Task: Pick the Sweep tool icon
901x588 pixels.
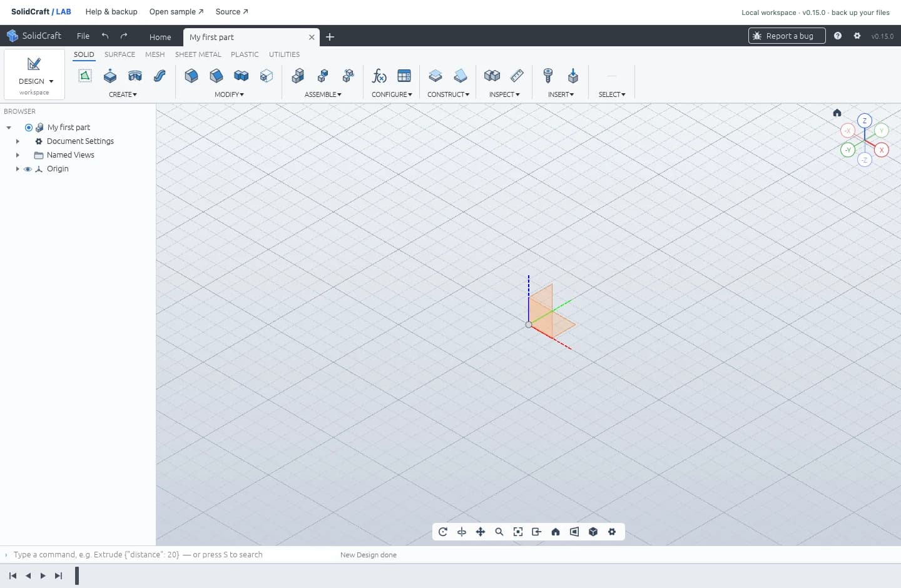Action: coord(160,76)
